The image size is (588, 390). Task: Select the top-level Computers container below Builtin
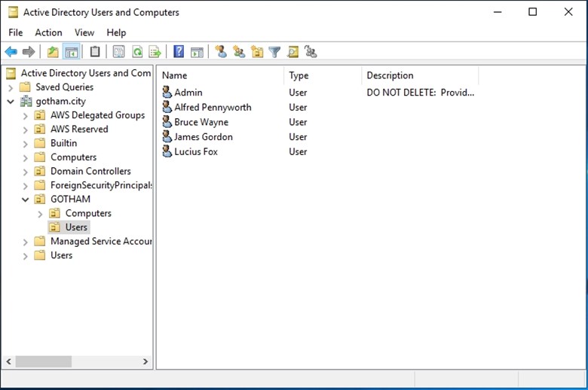74,157
